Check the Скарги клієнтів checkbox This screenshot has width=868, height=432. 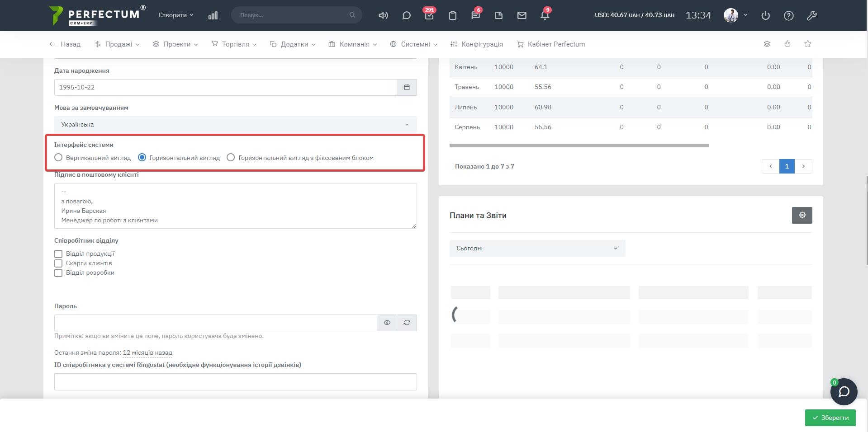tap(58, 263)
